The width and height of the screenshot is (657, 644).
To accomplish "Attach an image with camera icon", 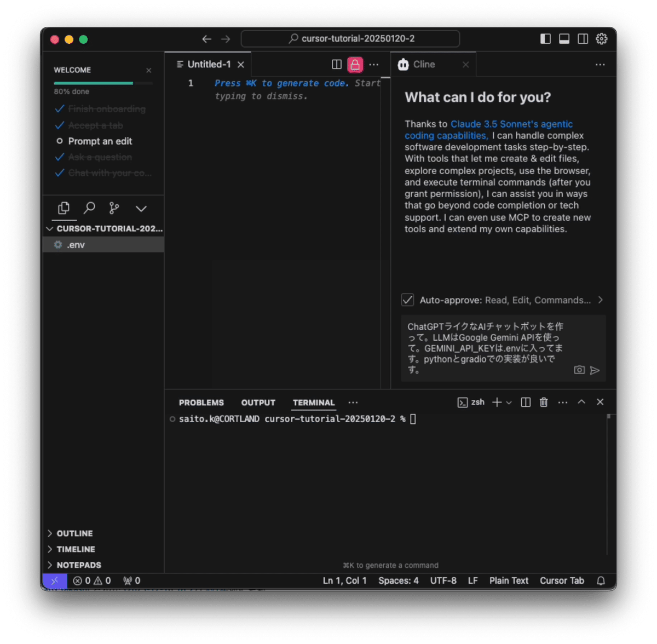I will pos(579,370).
